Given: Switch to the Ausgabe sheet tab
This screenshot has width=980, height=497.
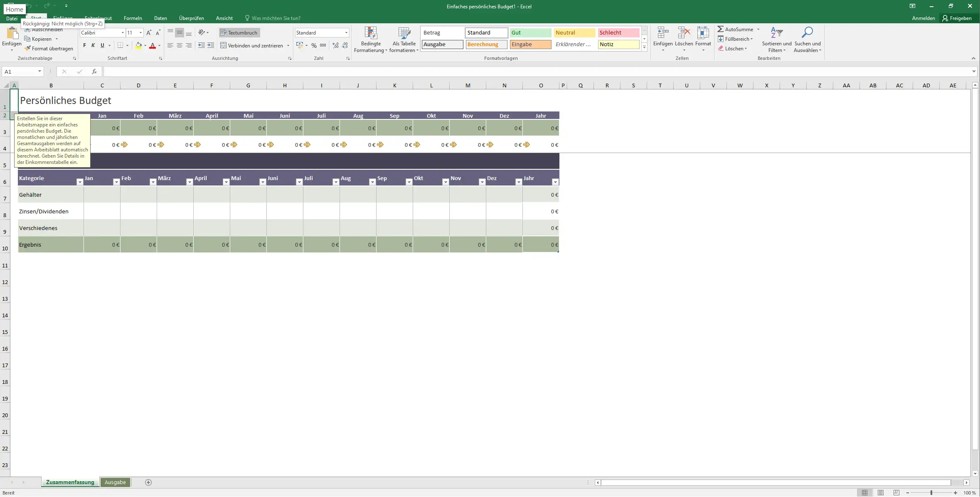Looking at the screenshot, I should point(115,482).
